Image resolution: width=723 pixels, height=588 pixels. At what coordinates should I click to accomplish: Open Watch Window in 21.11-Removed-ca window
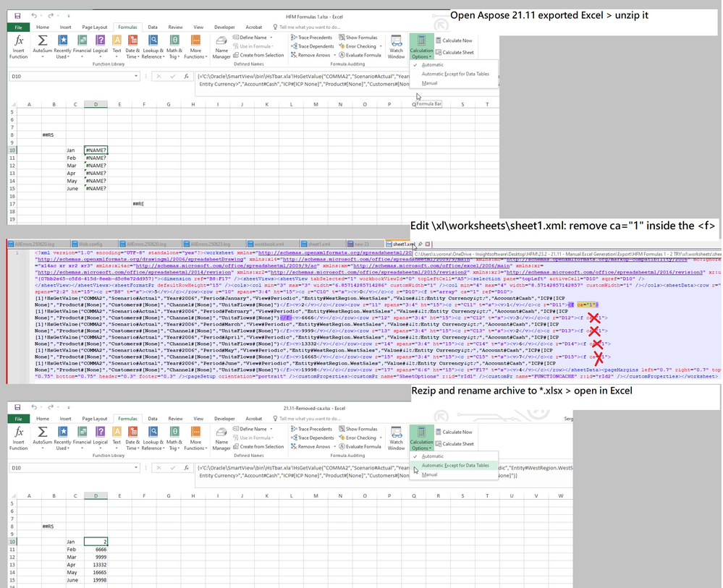[396, 438]
